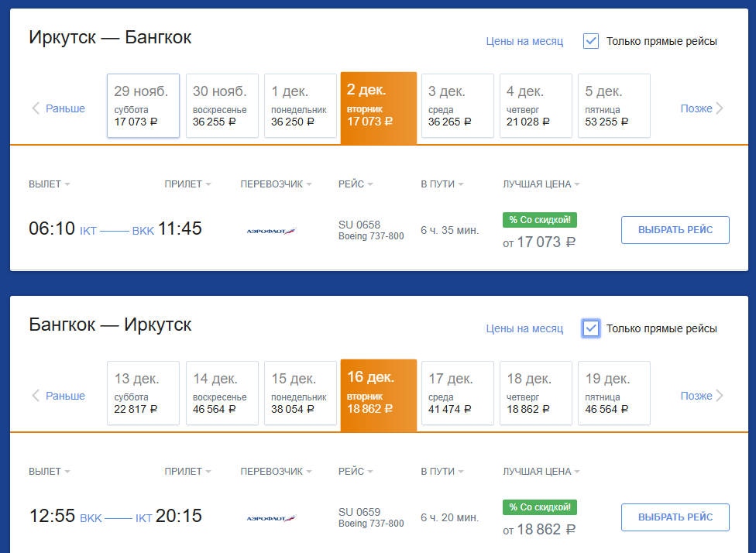Click green 'Со скидкой!' badge on 17 073 ₽ price
This screenshot has height=553, width=756.
(x=540, y=220)
